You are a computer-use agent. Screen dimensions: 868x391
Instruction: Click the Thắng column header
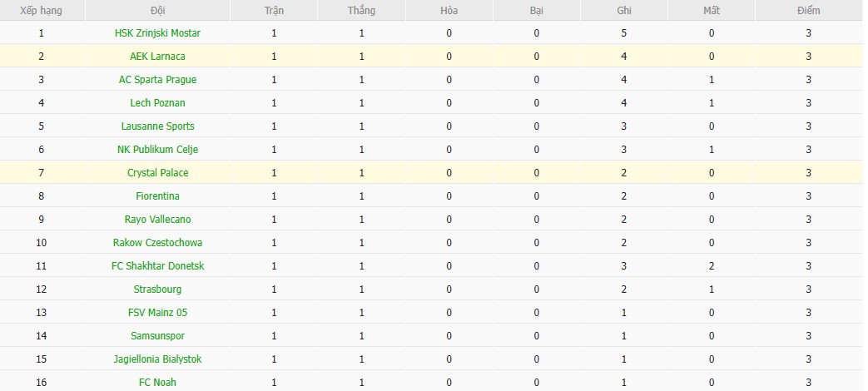[362, 11]
